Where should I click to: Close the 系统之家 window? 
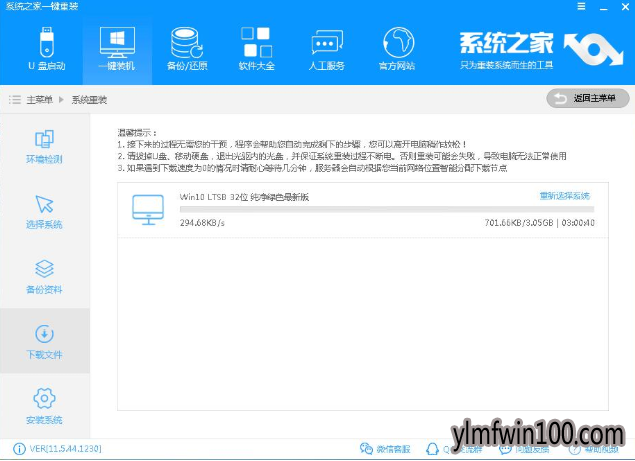625,7
